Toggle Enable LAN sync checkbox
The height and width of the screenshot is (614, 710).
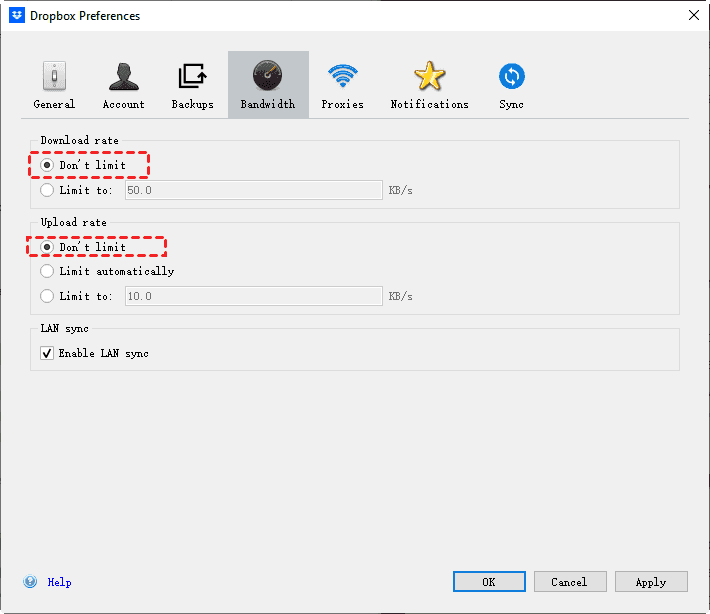47,353
